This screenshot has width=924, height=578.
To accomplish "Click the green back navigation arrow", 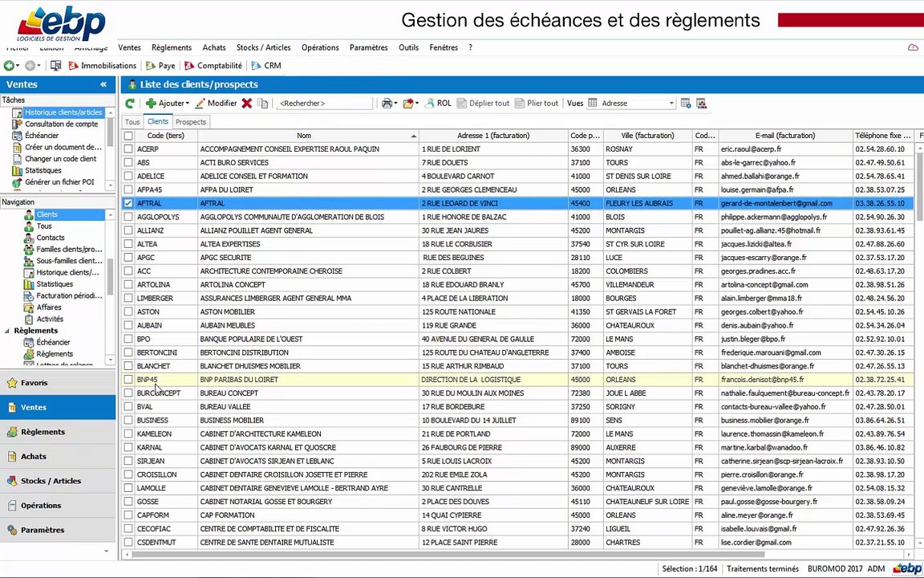I will tap(9, 66).
